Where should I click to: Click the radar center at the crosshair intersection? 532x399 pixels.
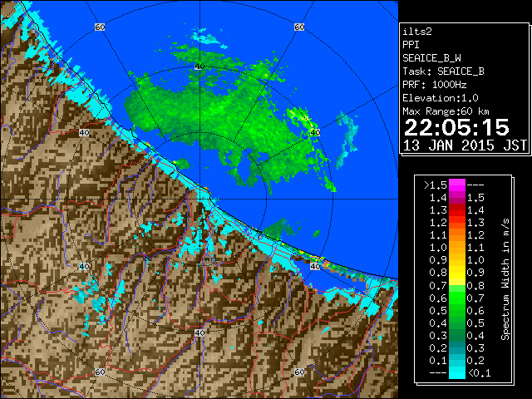point(199,199)
